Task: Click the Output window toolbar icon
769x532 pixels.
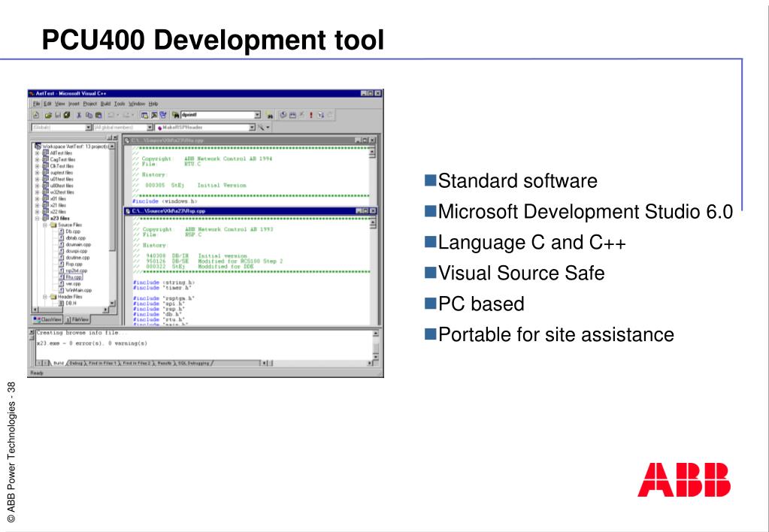Action: [x=154, y=115]
